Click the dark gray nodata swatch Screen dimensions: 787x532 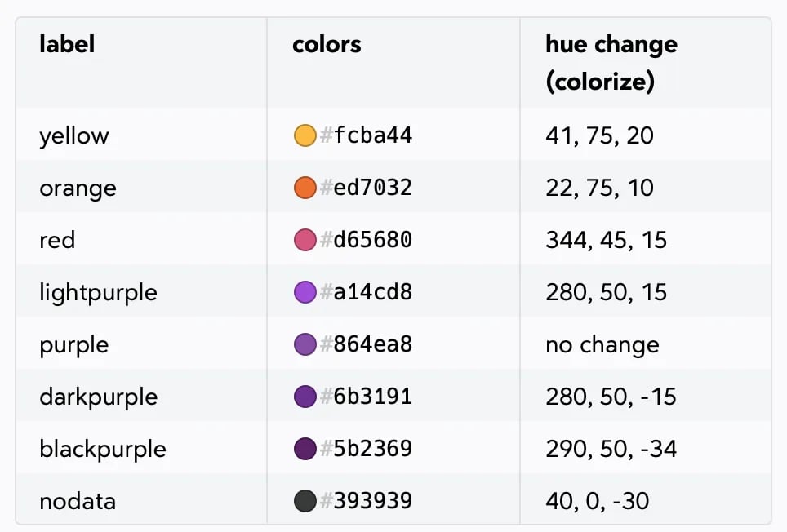pyautogui.click(x=305, y=501)
